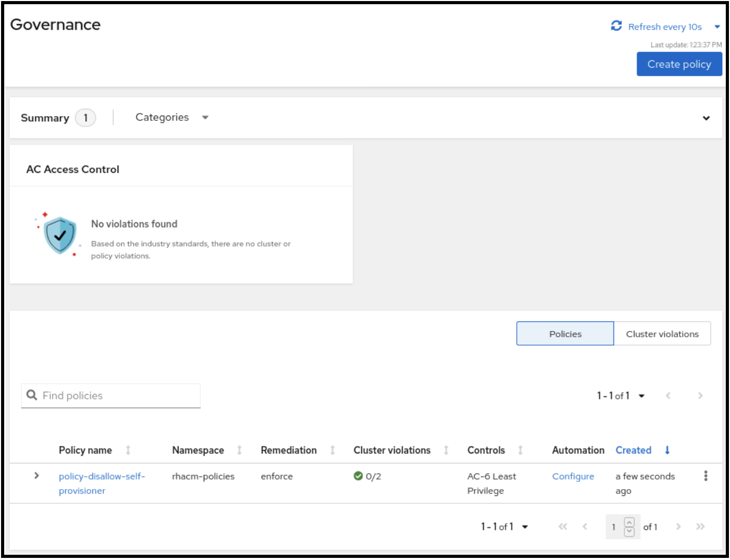
Task: Toggle sorting on the Remediation column
Action: [332, 450]
